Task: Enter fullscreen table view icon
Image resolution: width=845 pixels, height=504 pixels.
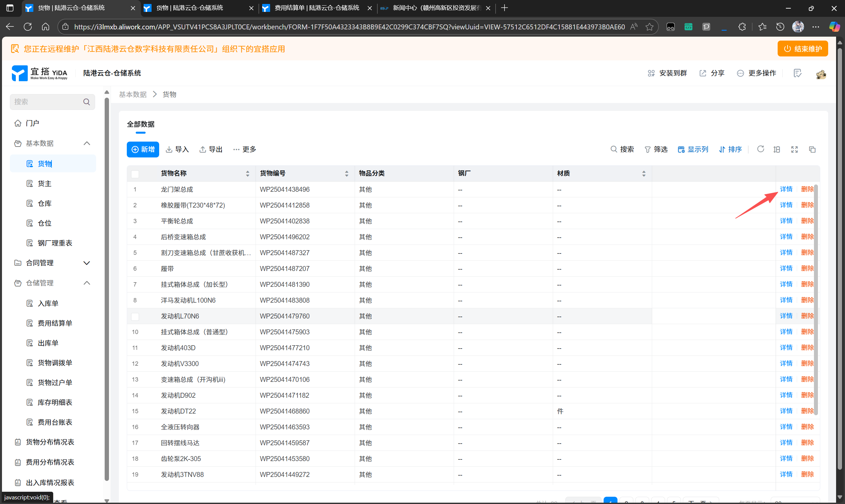Action: pyautogui.click(x=794, y=150)
